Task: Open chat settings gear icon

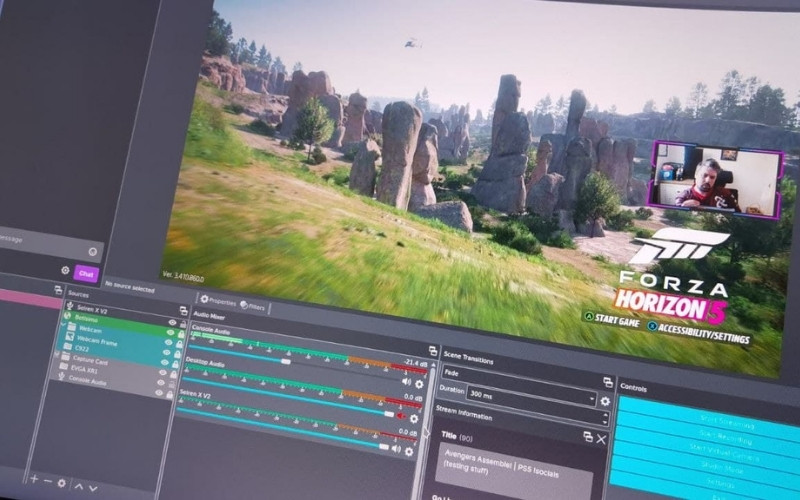Action: [65, 270]
